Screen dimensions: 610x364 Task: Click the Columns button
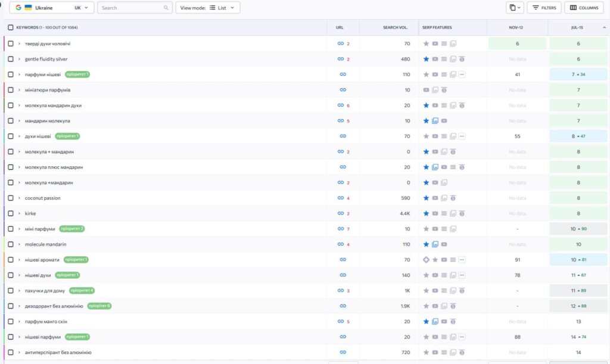pos(582,8)
